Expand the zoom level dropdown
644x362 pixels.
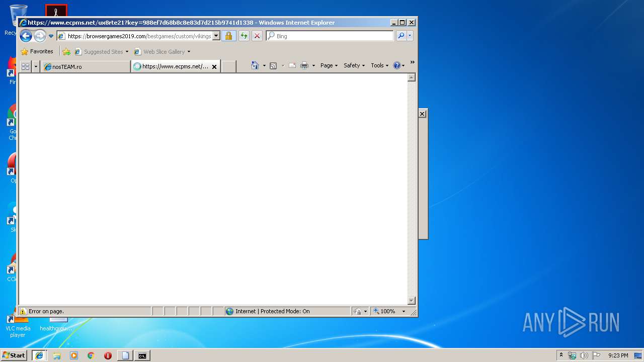tap(404, 311)
